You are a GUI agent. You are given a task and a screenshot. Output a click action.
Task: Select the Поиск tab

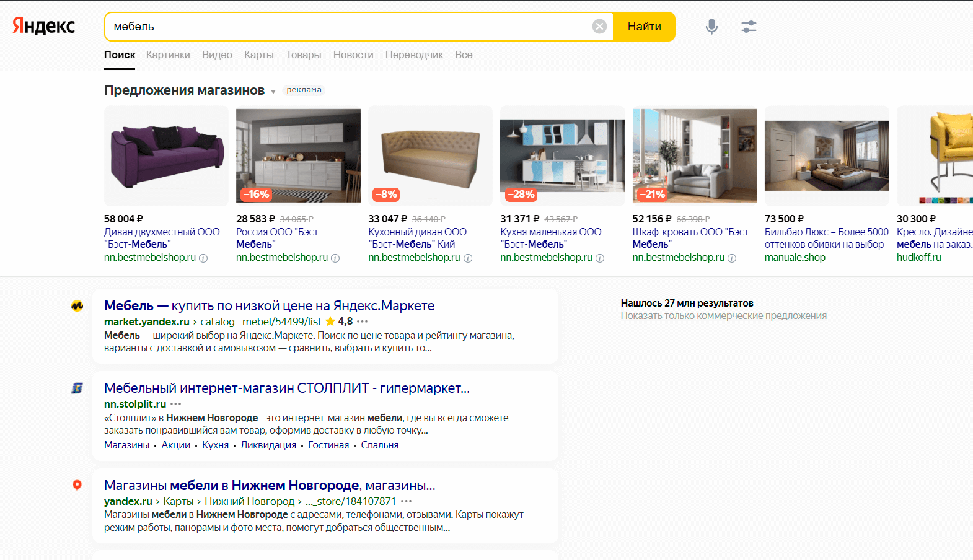120,55
